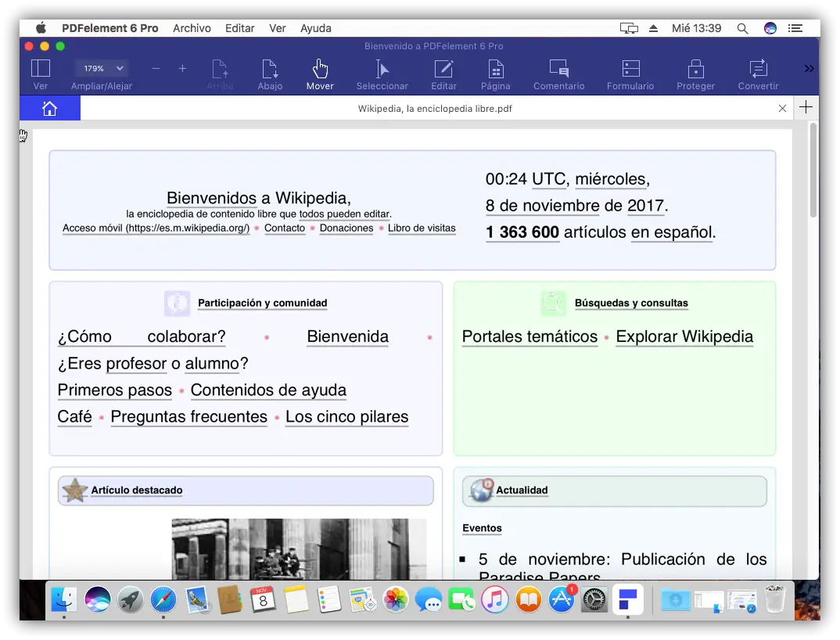Open the Archivo menu
This screenshot has width=840, height=640.
pyautogui.click(x=192, y=28)
